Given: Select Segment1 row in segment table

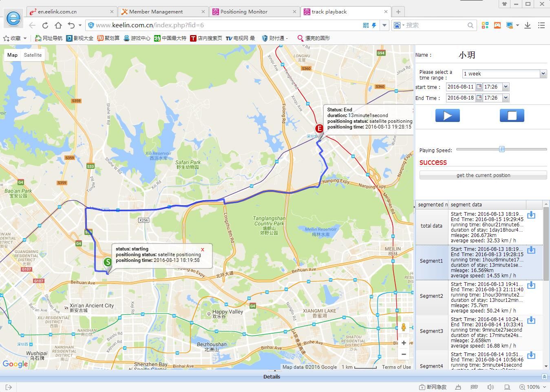Looking at the screenshot, I should pyautogui.click(x=479, y=262).
